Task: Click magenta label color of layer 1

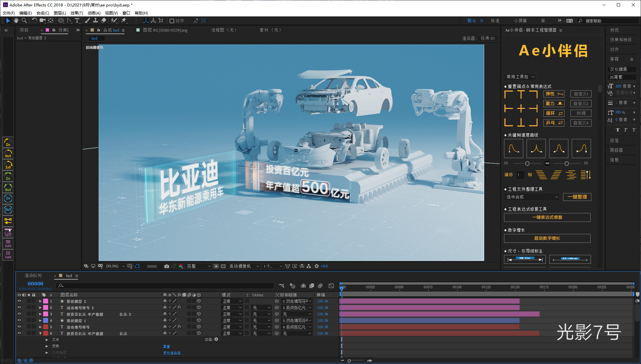Action: [x=45, y=301]
